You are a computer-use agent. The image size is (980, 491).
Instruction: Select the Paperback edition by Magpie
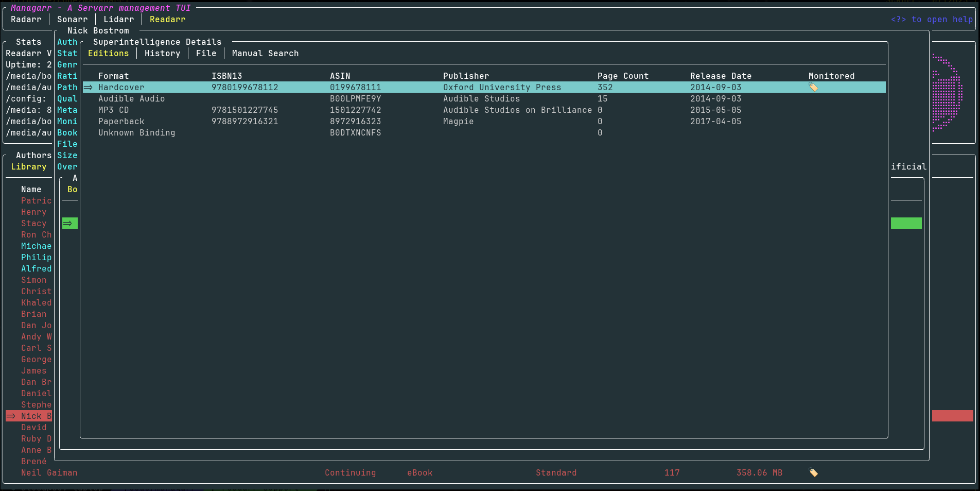click(484, 121)
